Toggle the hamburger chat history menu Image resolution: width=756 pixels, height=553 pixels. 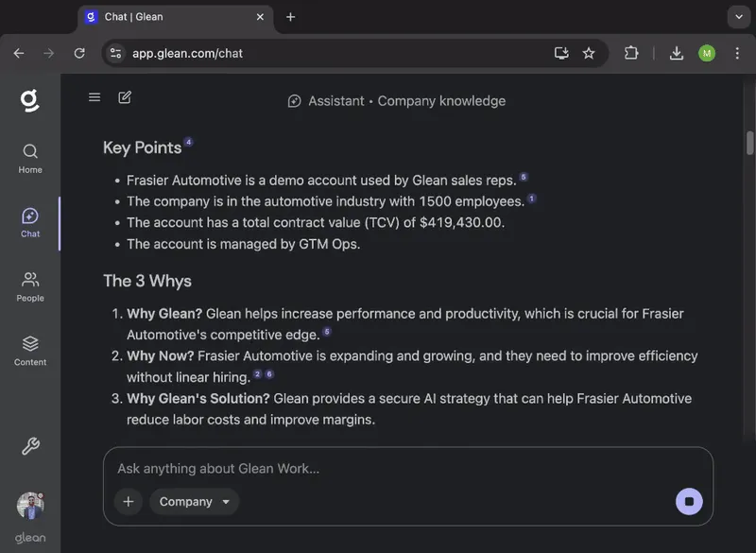pyautogui.click(x=94, y=97)
